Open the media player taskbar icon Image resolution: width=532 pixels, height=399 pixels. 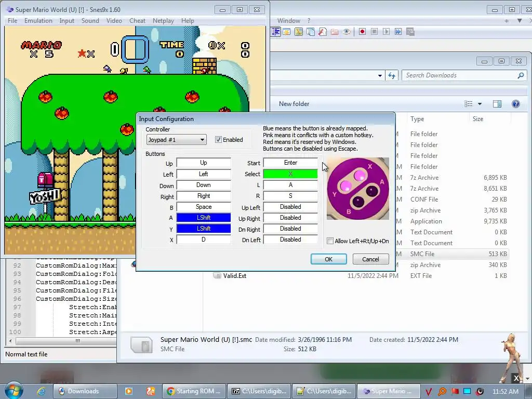pos(129,391)
